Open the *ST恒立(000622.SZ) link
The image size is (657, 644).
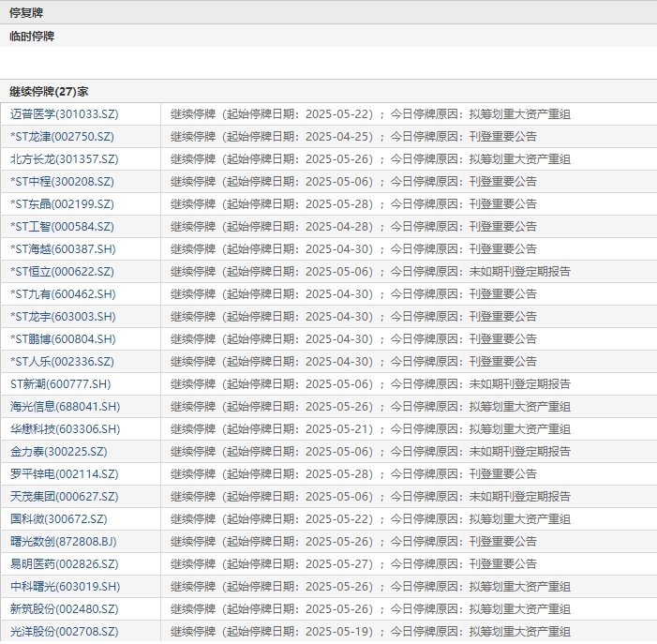pos(62,272)
